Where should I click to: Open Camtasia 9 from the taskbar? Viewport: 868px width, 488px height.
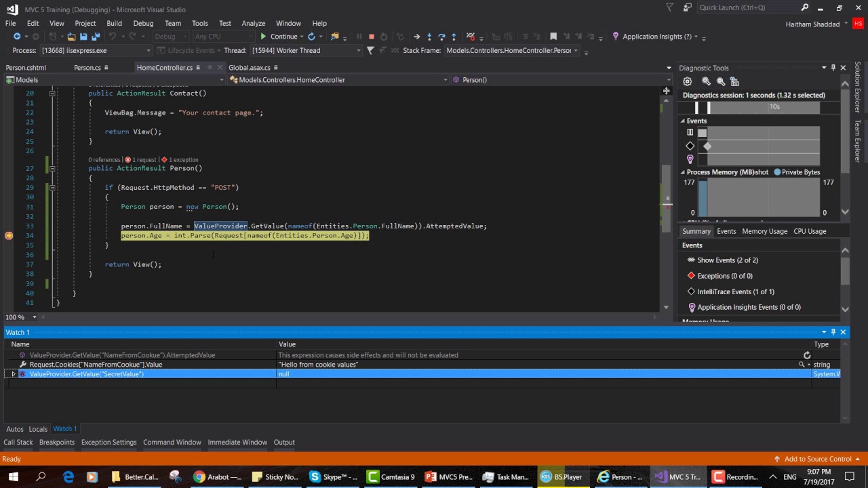point(391,476)
